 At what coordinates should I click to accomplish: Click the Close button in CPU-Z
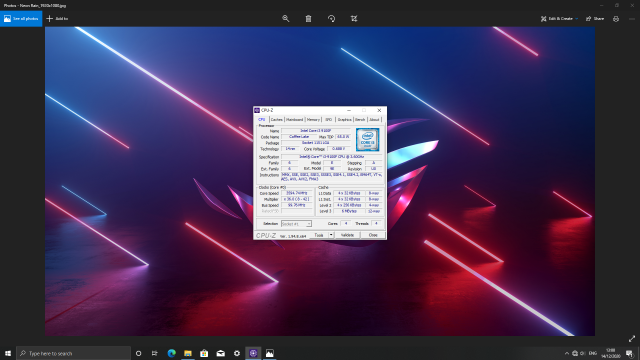(x=373, y=235)
